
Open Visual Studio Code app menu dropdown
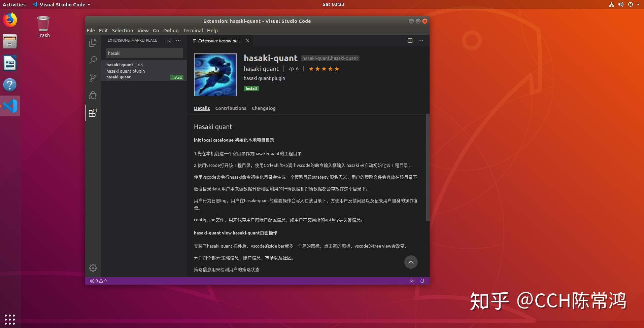[x=62, y=4]
